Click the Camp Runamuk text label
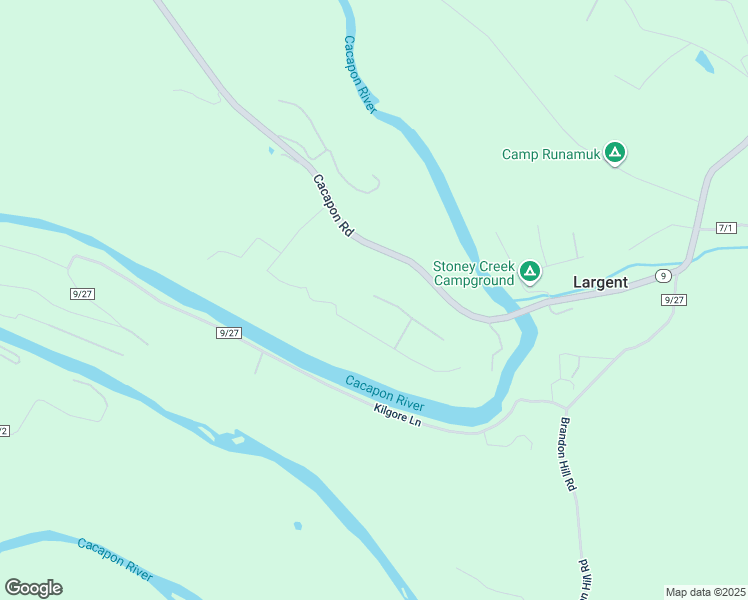The image size is (748, 600). pyautogui.click(x=551, y=155)
